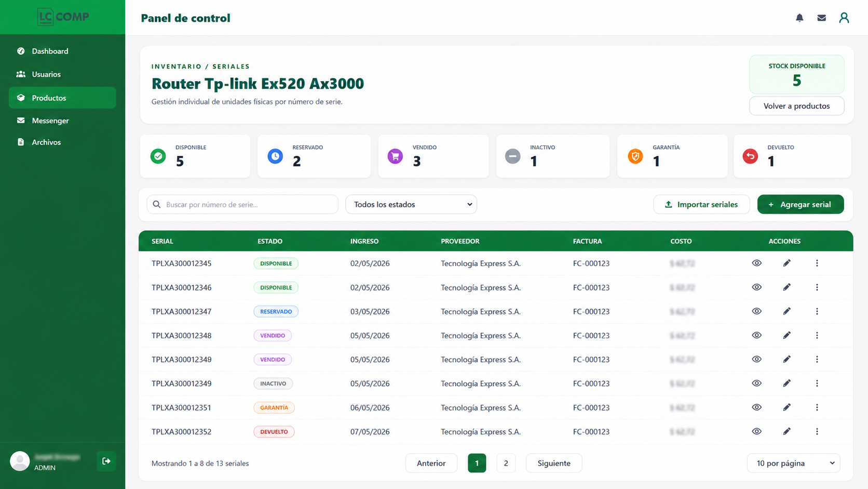Click the DEVUELTO status badge in table
Image resolution: width=868 pixels, height=489 pixels.
pyautogui.click(x=274, y=431)
